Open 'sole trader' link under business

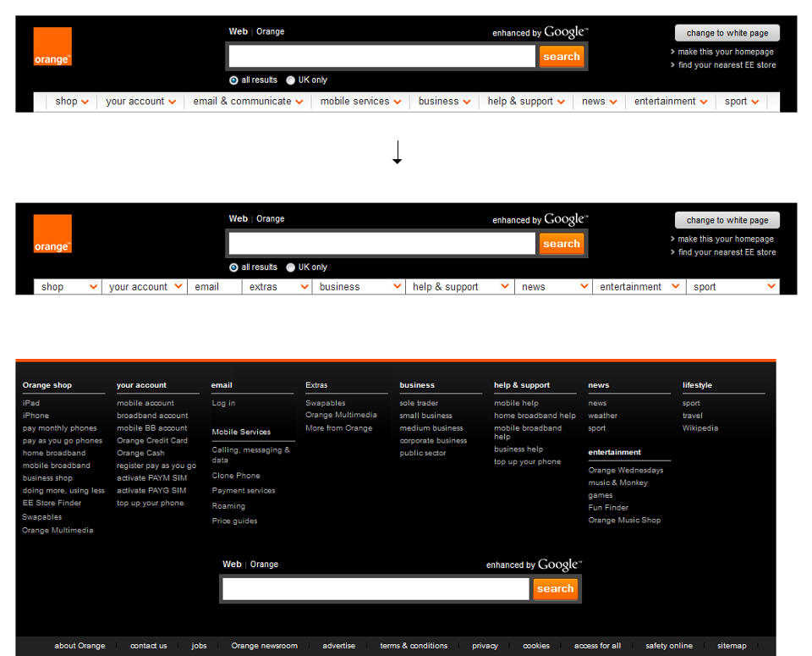(x=419, y=403)
